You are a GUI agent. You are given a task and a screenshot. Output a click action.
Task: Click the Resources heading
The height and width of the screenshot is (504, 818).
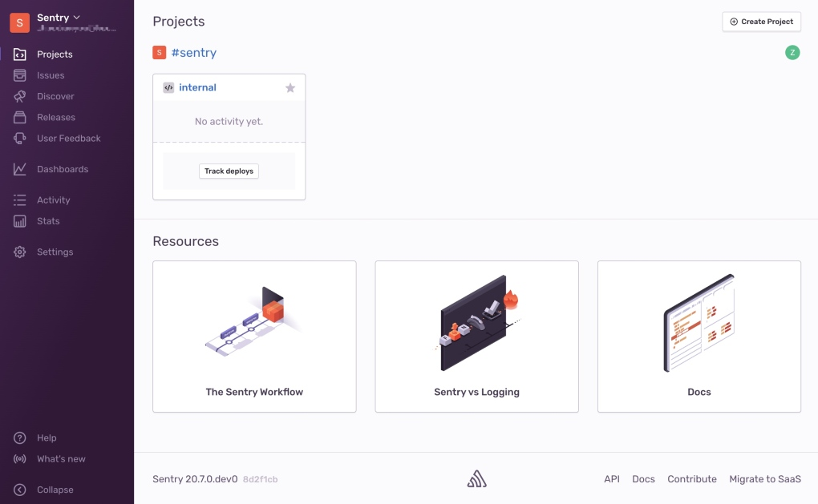tap(186, 241)
